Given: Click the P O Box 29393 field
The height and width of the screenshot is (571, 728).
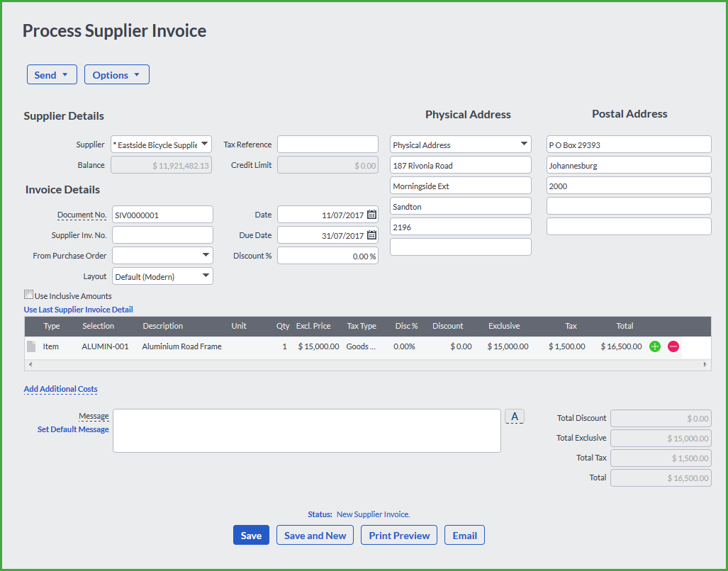Looking at the screenshot, I should 629,145.
